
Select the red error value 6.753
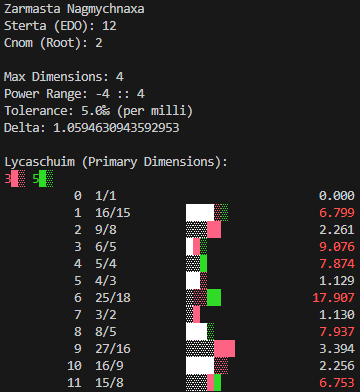tap(337, 383)
